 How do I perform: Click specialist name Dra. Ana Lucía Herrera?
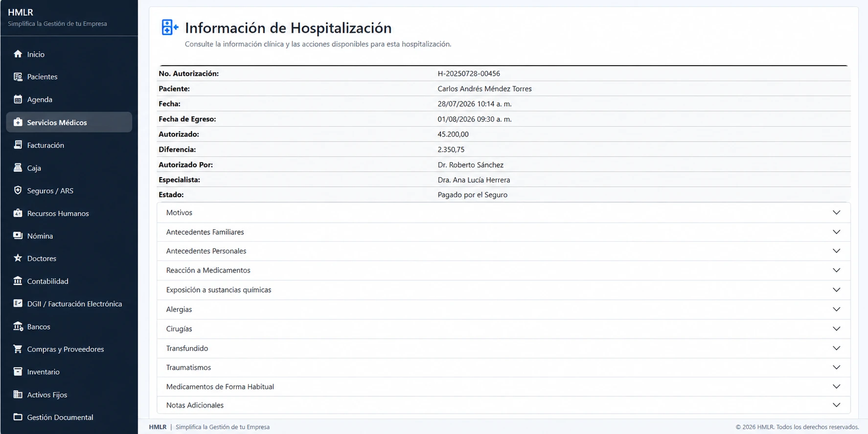(x=474, y=180)
